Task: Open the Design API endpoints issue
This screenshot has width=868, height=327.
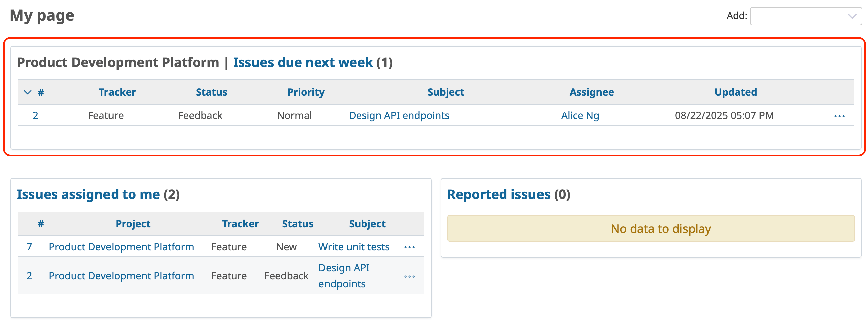Action: [x=399, y=115]
